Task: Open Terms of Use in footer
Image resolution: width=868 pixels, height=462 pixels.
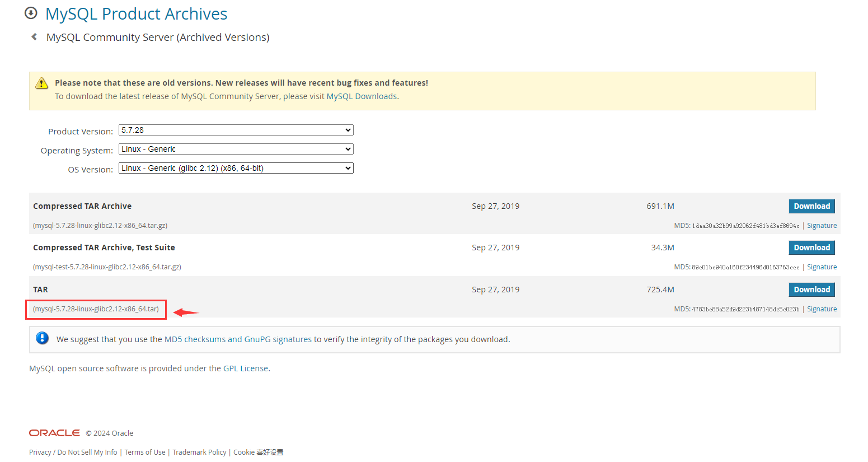Action: tap(145, 452)
